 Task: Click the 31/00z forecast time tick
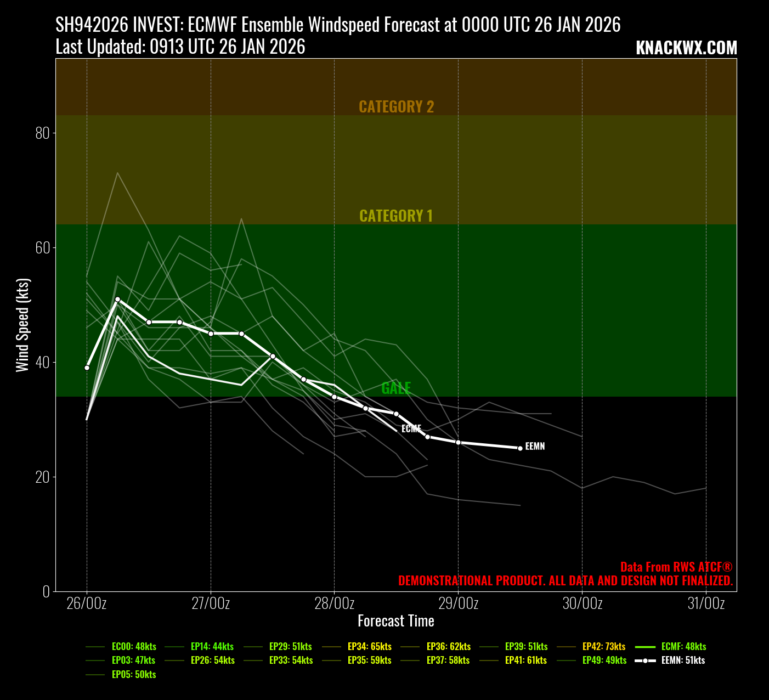(706, 603)
